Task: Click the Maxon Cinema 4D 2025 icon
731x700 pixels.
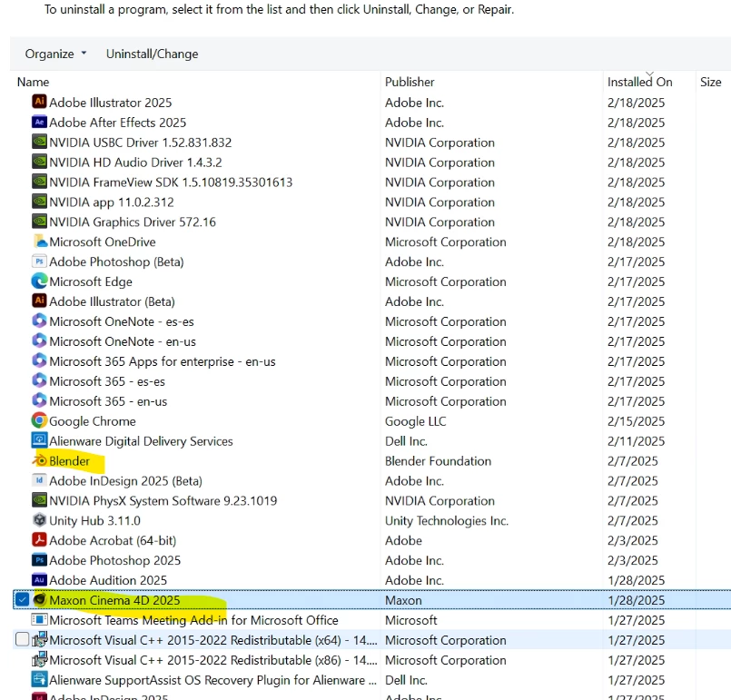Action: [39, 600]
